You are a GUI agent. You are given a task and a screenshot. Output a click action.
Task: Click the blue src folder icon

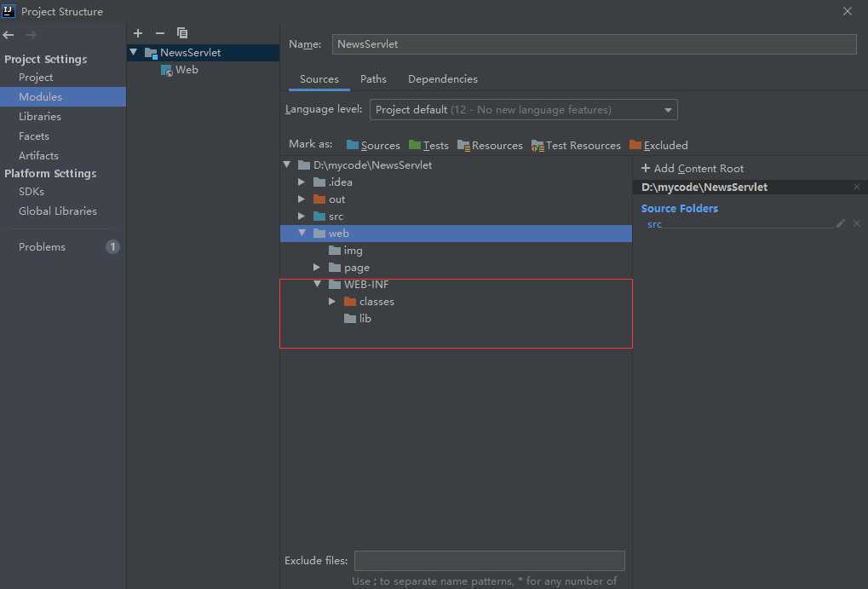point(319,217)
